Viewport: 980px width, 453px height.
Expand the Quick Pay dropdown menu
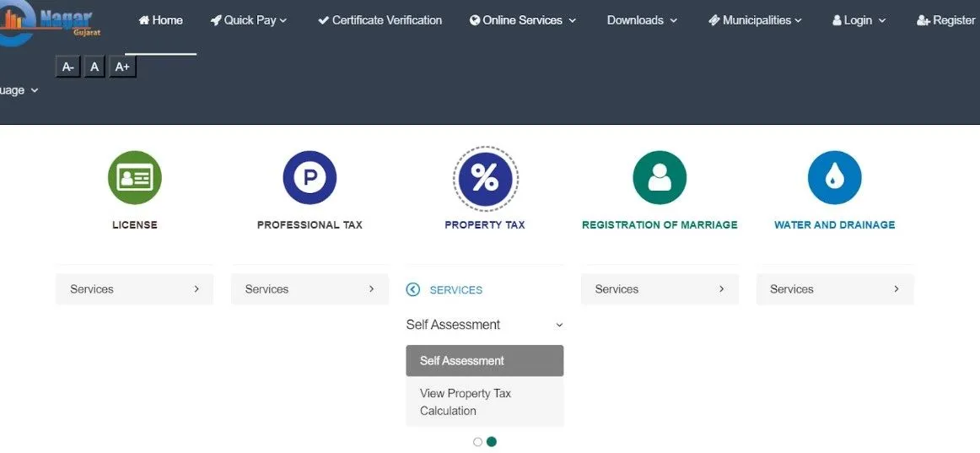tap(249, 20)
